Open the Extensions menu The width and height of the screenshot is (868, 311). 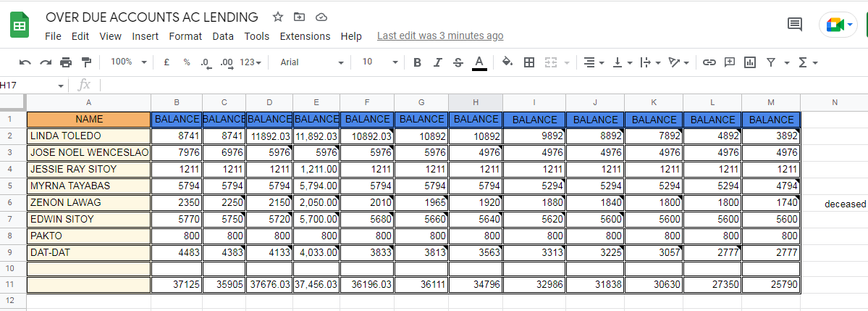305,36
